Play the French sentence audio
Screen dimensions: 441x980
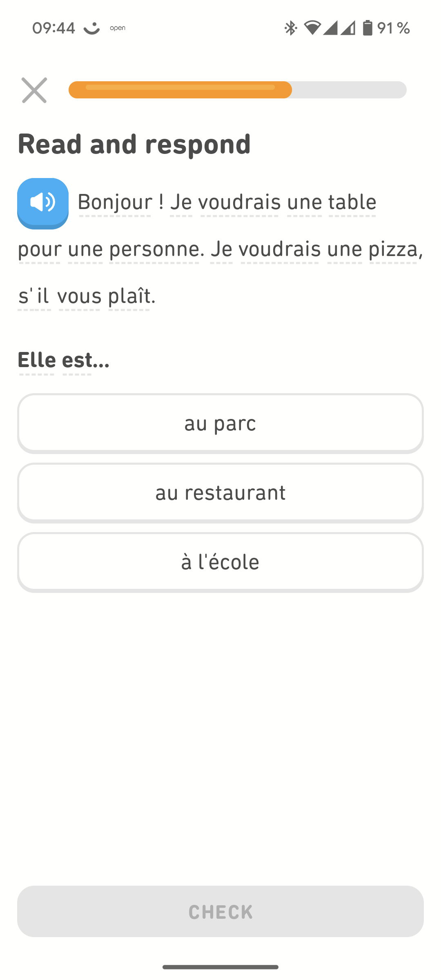click(43, 203)
